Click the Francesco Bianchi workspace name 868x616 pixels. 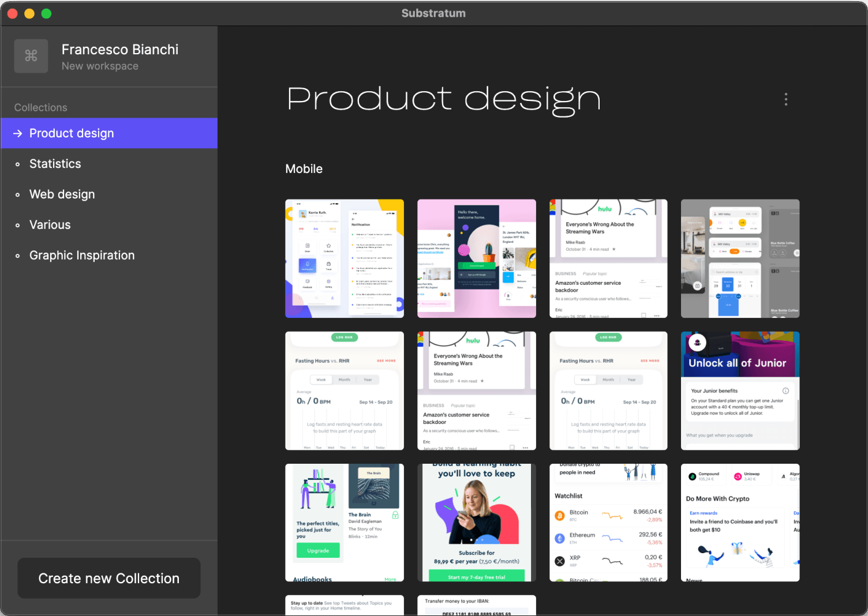[x=120, y=50]
